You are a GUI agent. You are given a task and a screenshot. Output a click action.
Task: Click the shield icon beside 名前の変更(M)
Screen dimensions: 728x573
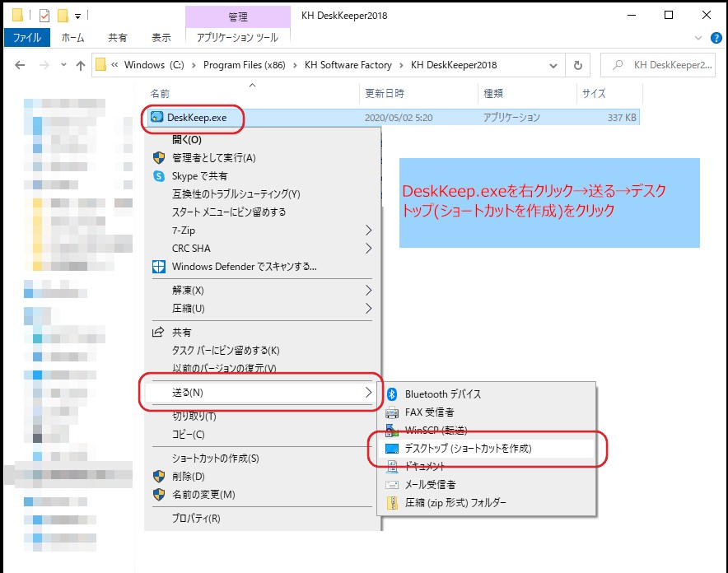coord(159,495)
